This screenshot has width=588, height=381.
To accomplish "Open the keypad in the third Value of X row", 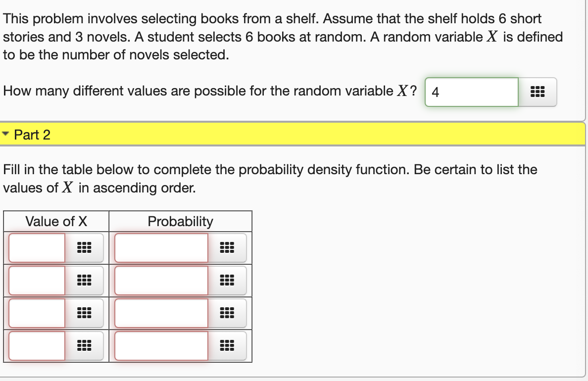I will tap(85, 313).
